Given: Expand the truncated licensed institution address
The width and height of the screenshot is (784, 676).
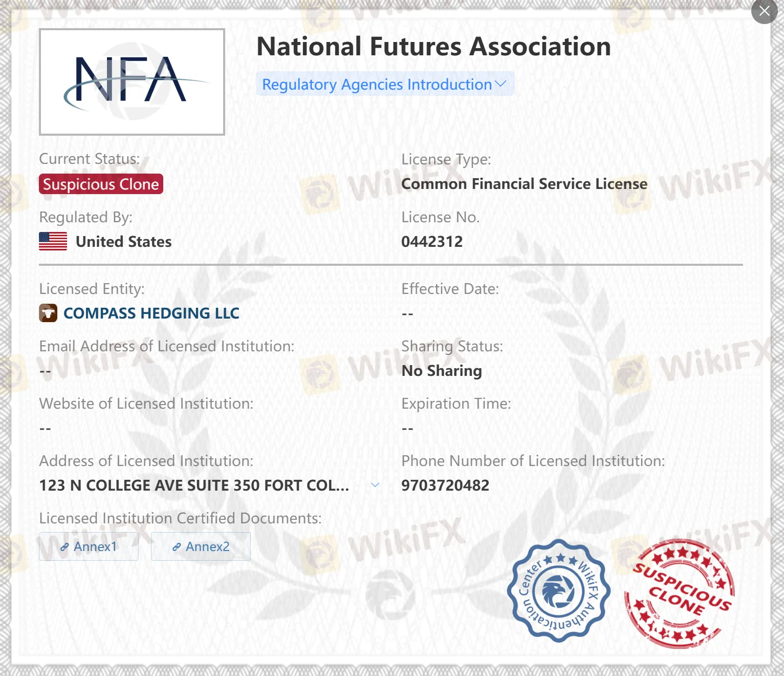Looking at the screenshot, I should (375, 485).
